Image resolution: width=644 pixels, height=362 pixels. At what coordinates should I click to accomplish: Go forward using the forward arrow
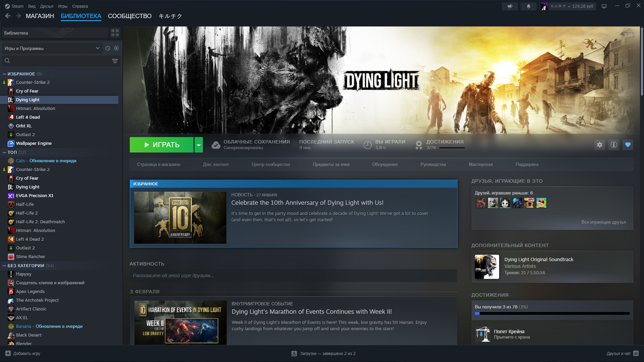click(x=18, y=16)
